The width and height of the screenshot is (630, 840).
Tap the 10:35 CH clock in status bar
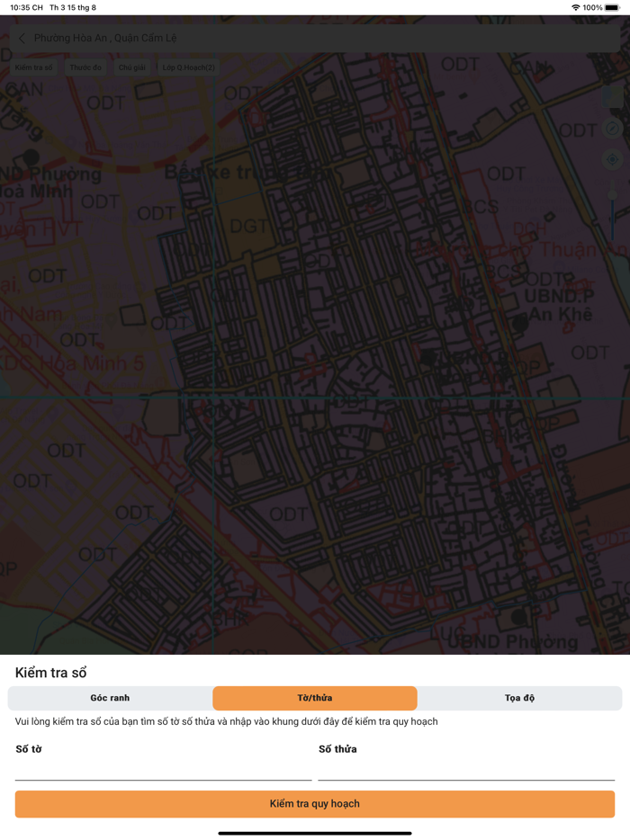click(26, 7)
